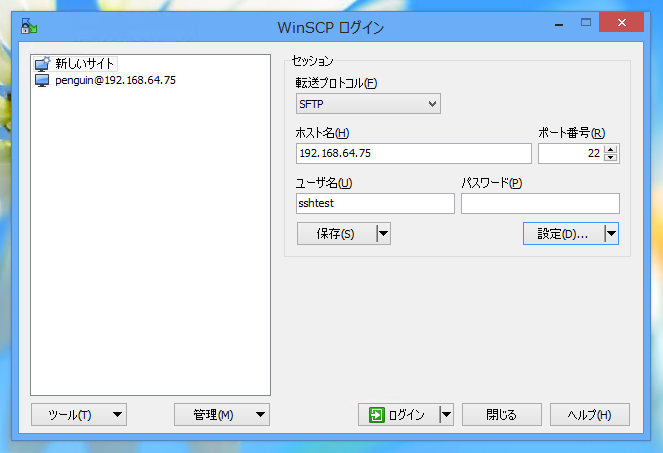Screen dimensions: 663x453
Task: Click the ホスト名 input field
Action: (414, 153)
